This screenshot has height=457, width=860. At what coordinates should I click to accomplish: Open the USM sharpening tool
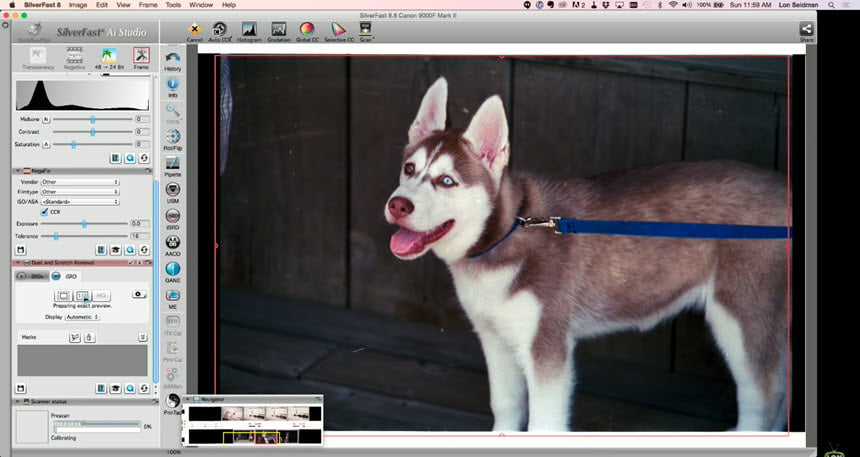pos(173,193)
